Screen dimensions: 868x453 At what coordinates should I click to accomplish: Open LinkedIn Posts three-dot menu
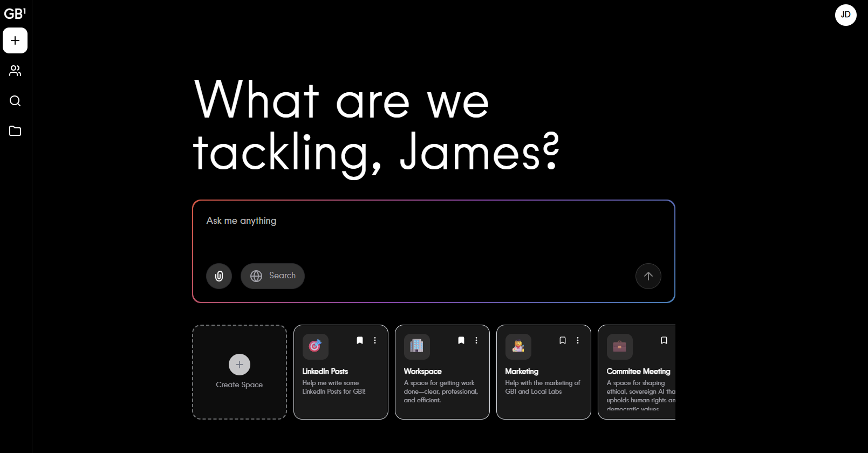click(x=375, y=340)
